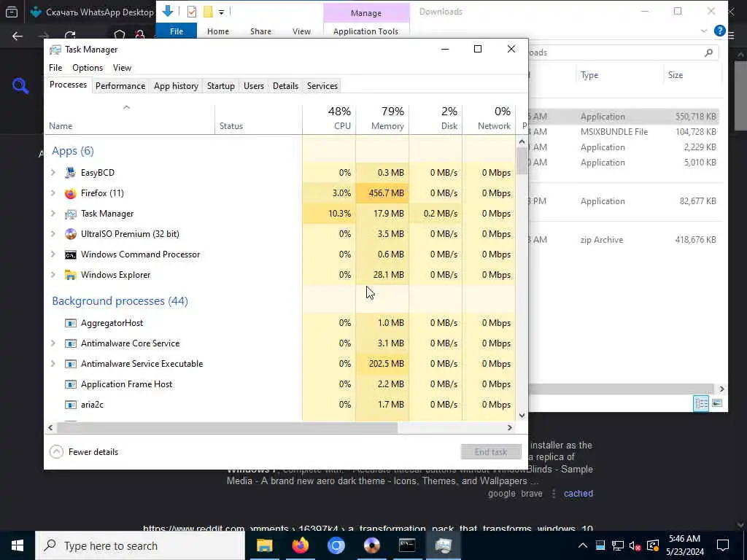Click the Task Manager process row icon

[x=71, y=214]
